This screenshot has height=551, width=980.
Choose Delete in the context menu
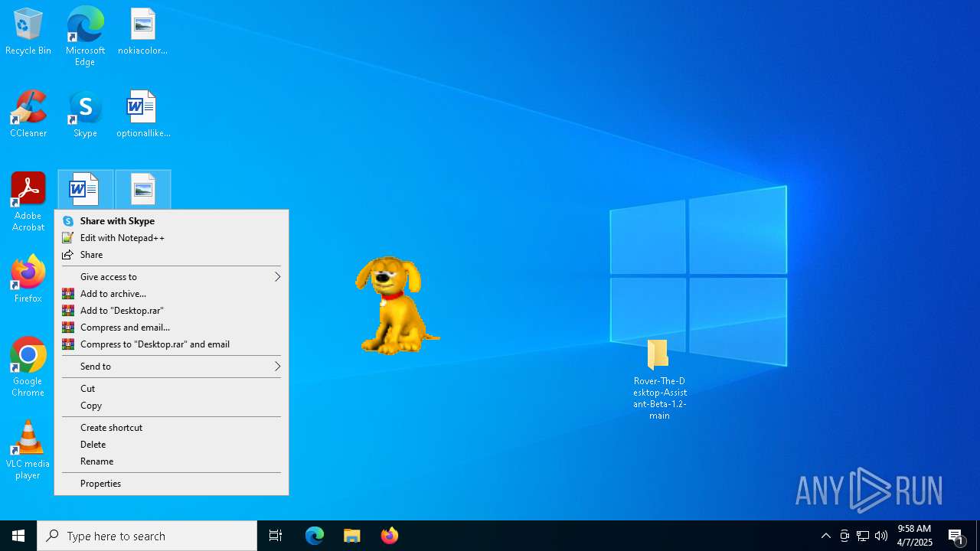point(171,444)
